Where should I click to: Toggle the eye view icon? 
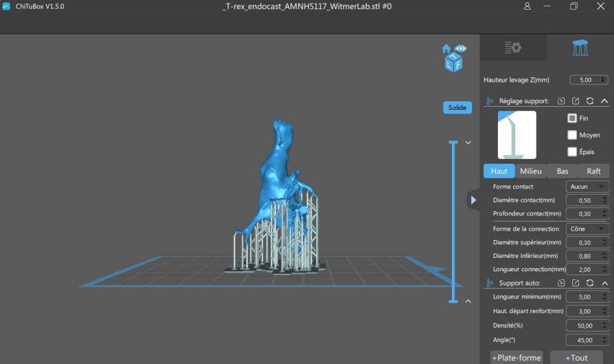(x=461, y=48)
